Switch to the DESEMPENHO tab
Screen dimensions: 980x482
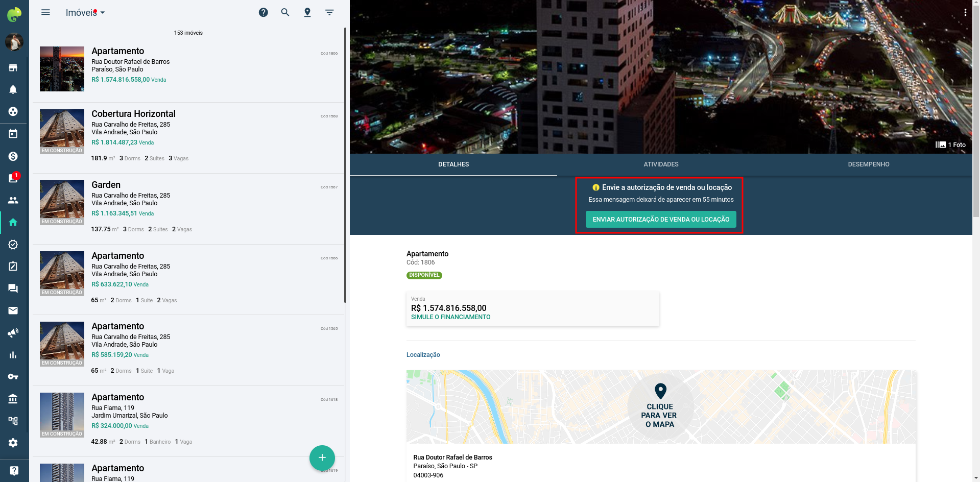coord(868,164)
